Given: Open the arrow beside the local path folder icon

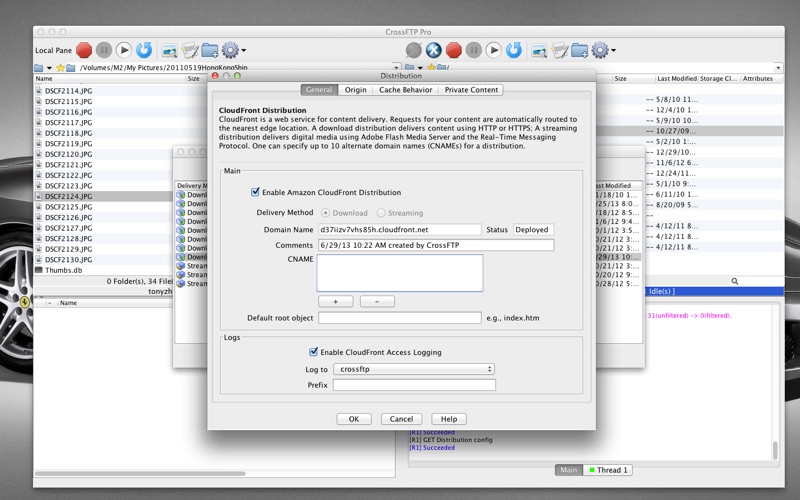Looking at the screenshot, I should pos(49,68).
